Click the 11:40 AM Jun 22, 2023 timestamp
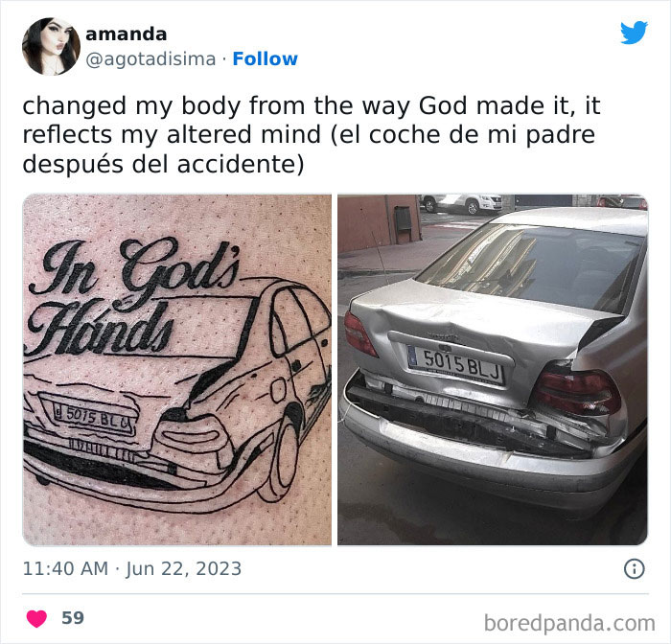The image size is (671, 644). point(132,569)
